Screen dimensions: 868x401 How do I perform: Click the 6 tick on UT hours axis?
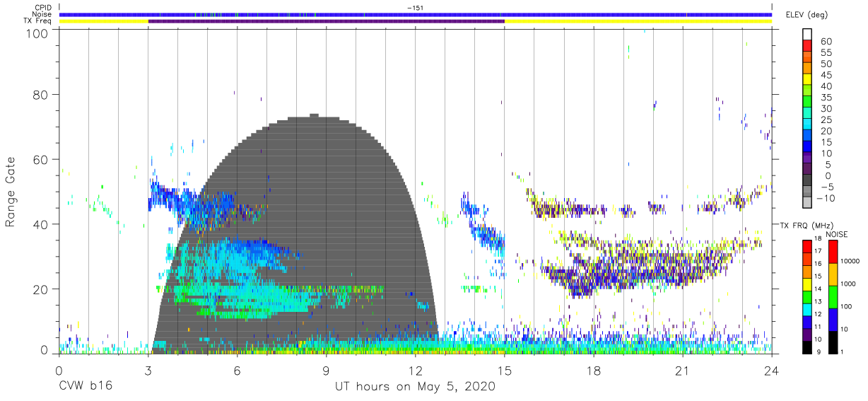point(237,371)
